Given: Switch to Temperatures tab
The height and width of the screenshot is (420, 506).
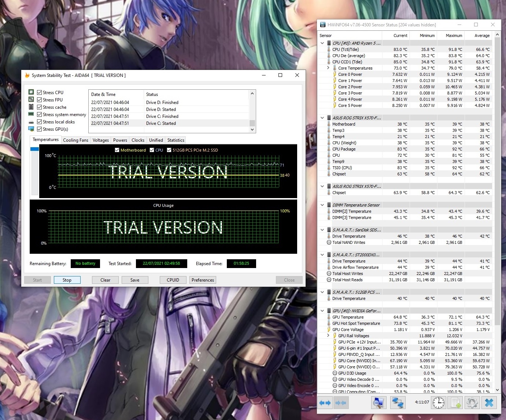Looking at the screenshot, I should 45,140.
